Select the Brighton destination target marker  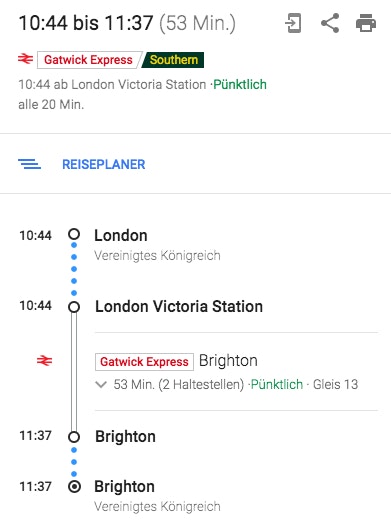coord(74,487)
